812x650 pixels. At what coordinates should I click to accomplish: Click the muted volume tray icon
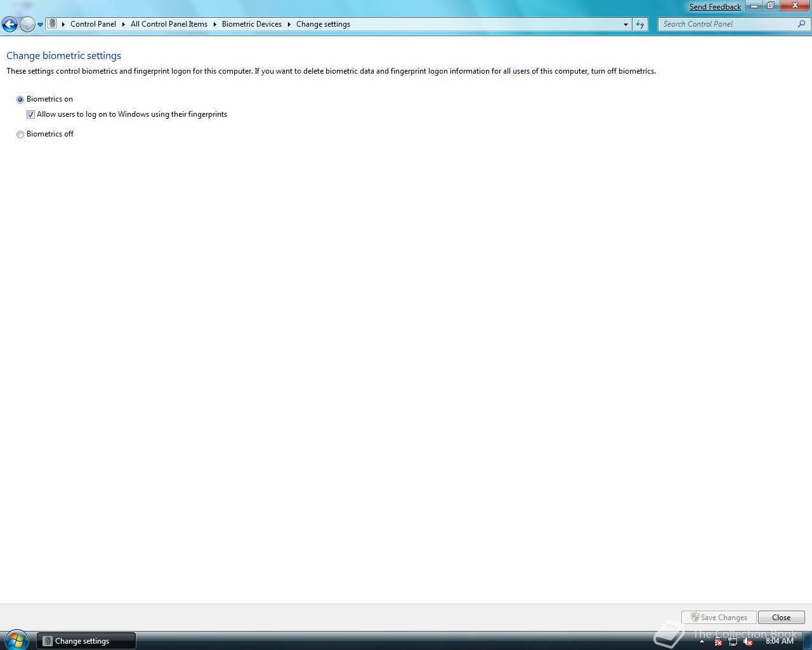pos(748,641)
